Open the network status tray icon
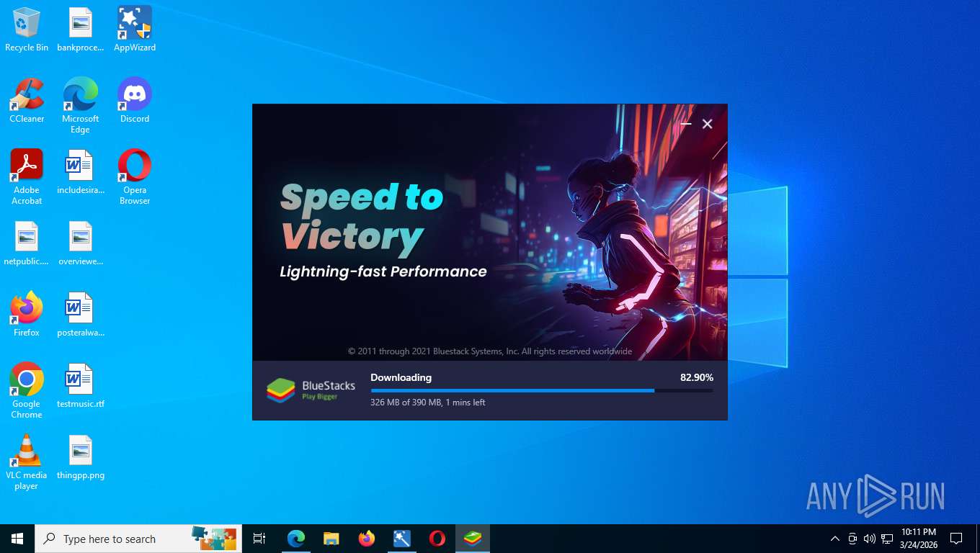This screenshot has width=980, height=553. tap(887, 539)
